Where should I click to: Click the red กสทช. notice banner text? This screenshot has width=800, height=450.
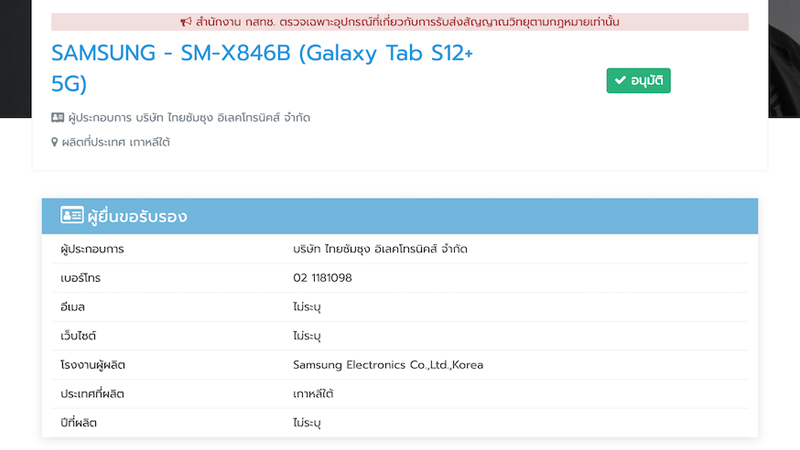(408, 22)
